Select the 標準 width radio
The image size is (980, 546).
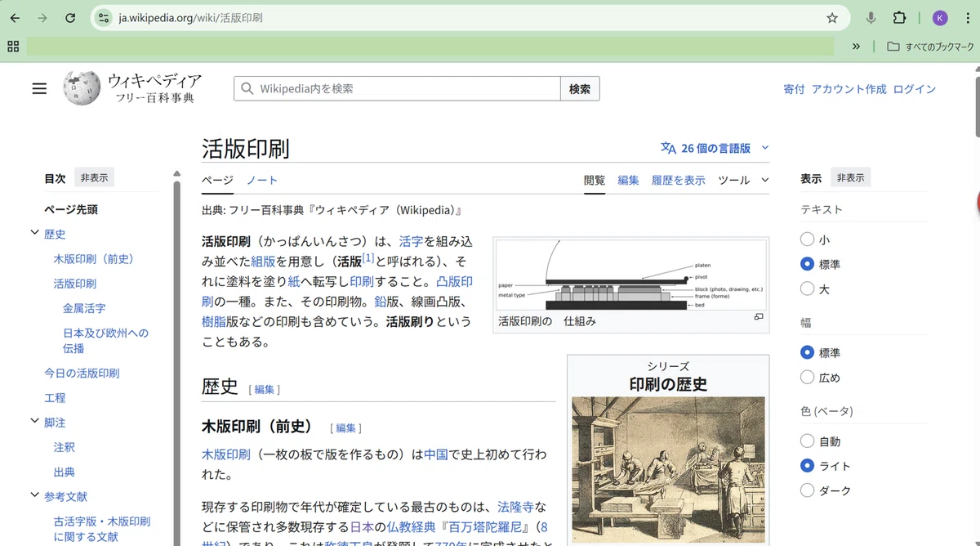click(807, 353)
